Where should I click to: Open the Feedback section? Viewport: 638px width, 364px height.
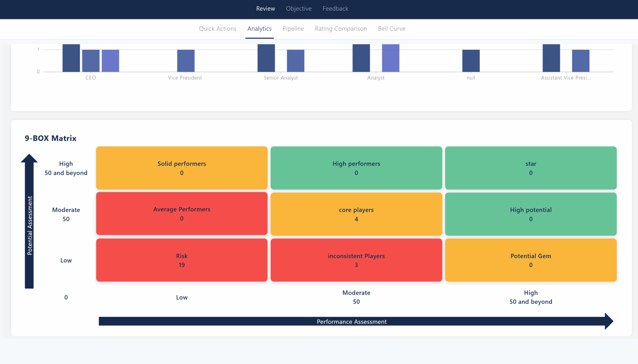click(x=335, y=9)
